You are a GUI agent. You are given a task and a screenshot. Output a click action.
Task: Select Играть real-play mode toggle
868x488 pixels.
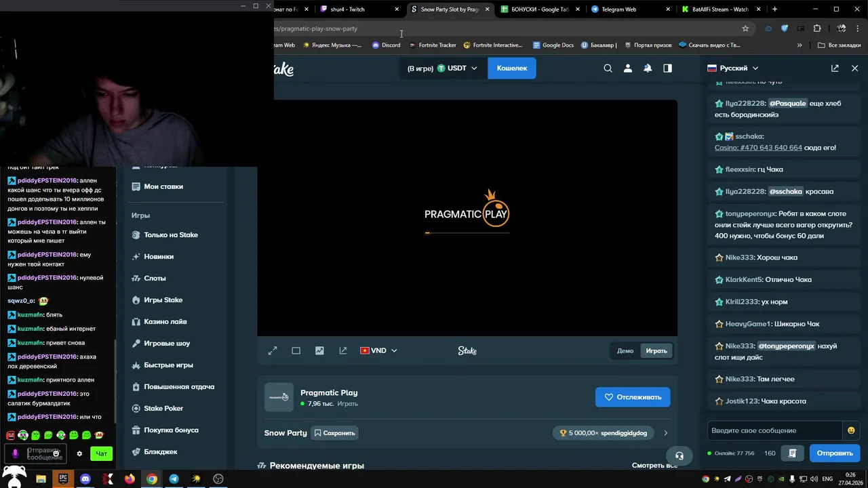(656, 350)
